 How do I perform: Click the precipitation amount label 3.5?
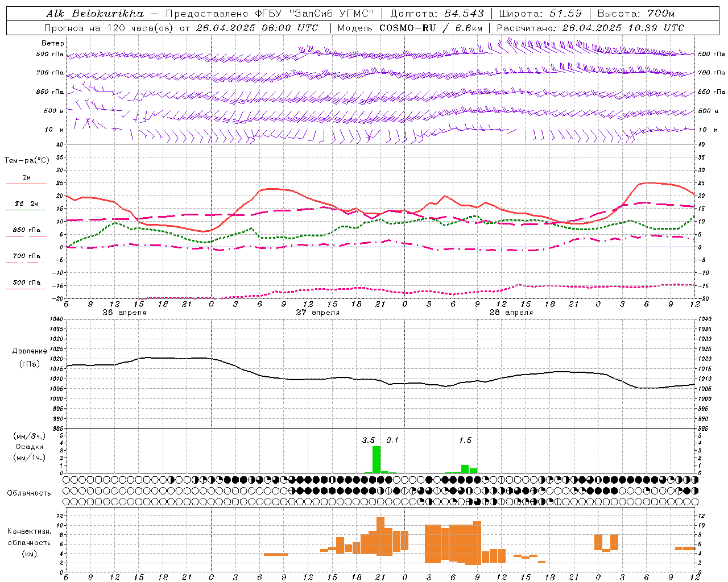pos(369,440)
